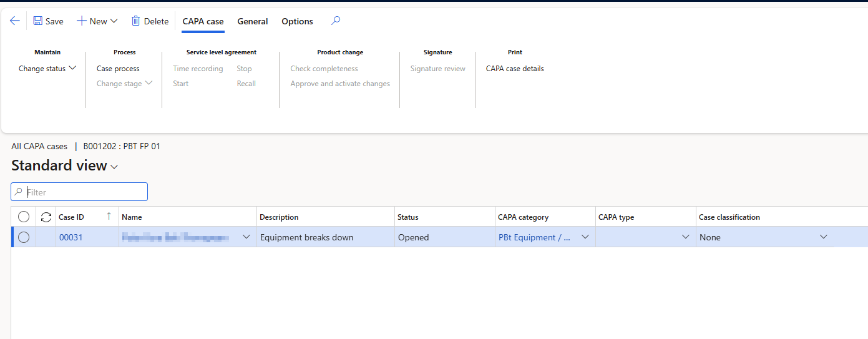Click CAPA case details print option

coord(515,69)
